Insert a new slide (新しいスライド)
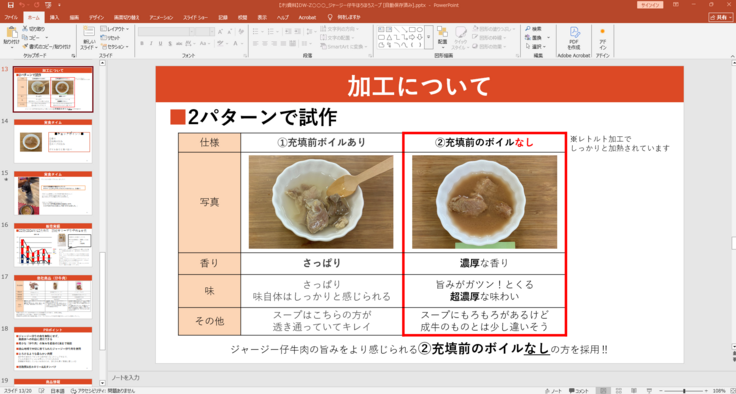 88,38
